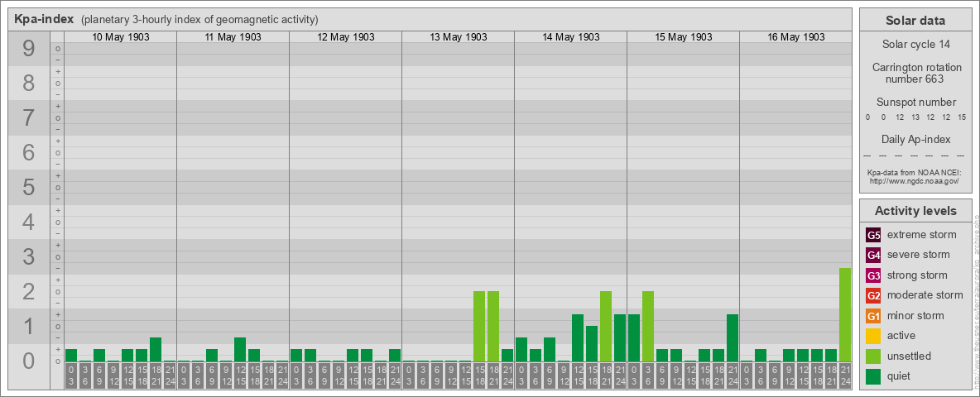Click the 'unsettled' legend label

(x=910, y=356)
